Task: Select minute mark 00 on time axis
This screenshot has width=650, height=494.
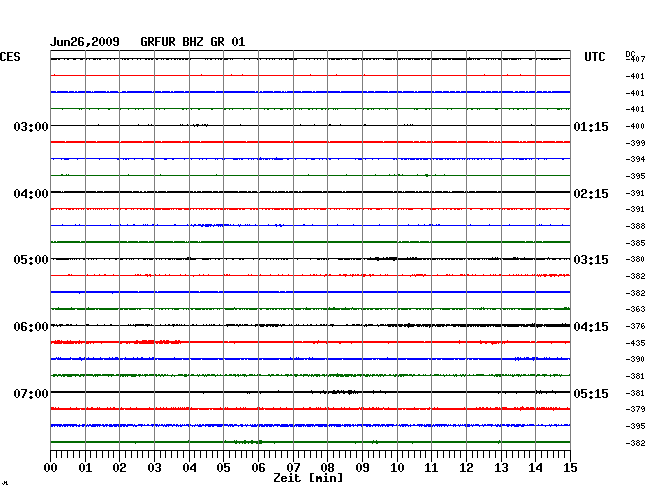Action: [50, 468]
